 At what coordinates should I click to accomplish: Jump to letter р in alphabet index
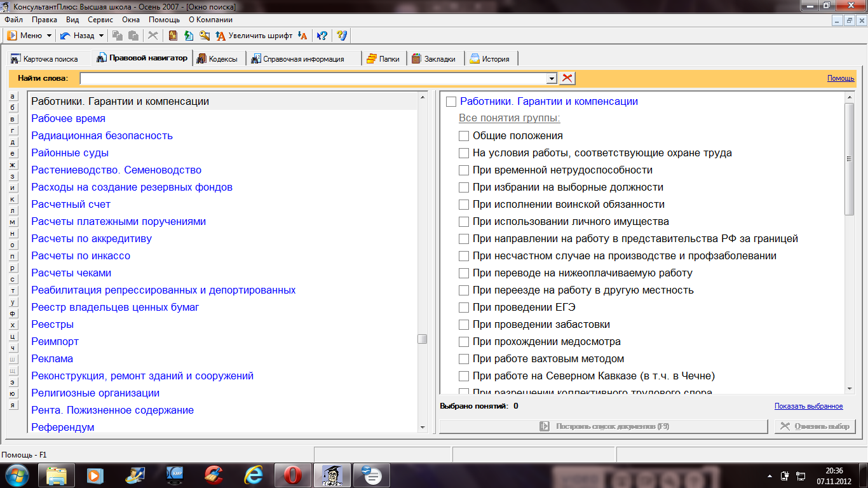click(x=13, y=268)
